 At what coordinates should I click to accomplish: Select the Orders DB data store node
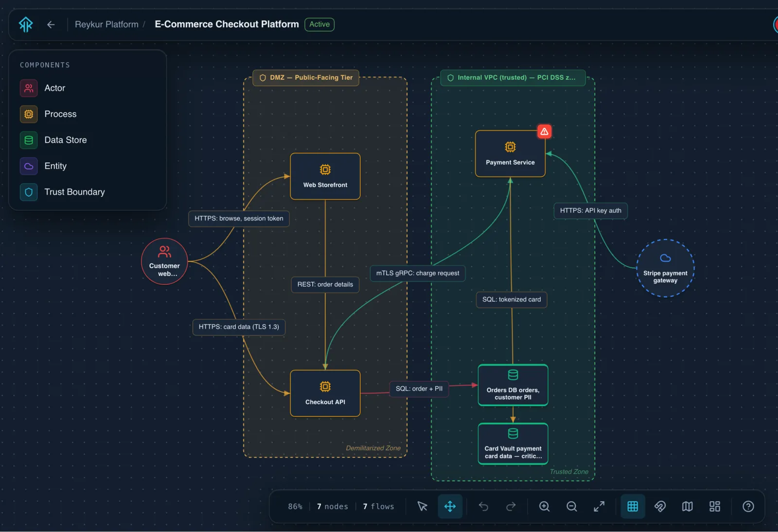513,385
